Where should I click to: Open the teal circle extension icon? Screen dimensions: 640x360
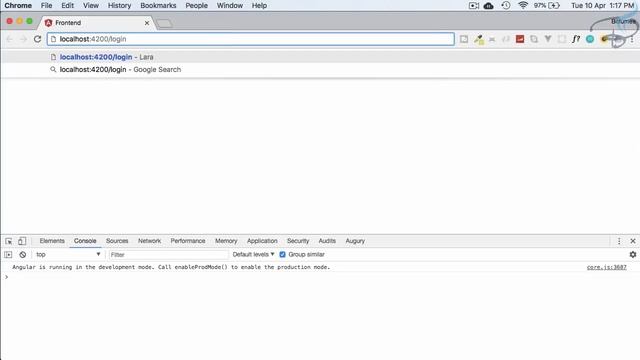point(590,39)
